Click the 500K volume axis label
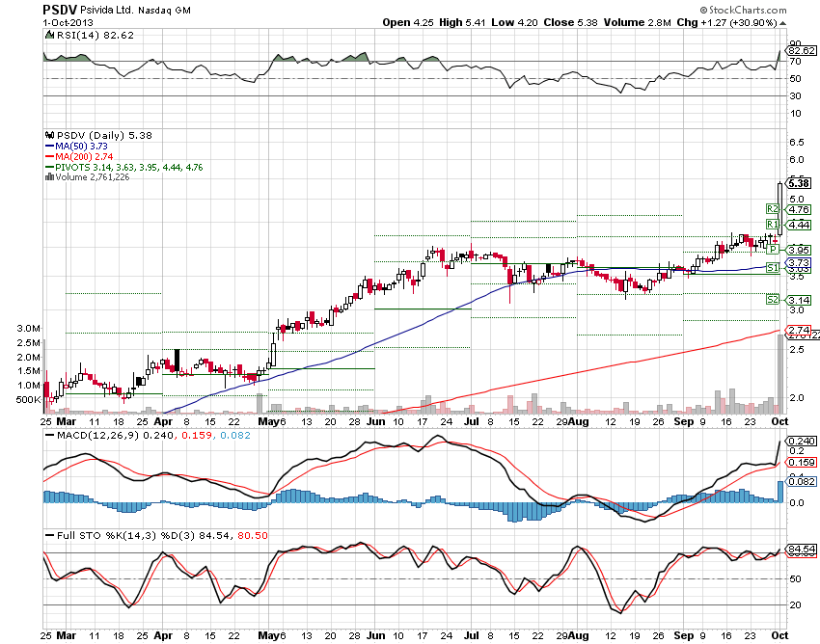This screenshot has height=644, width=820. [29, 400]
